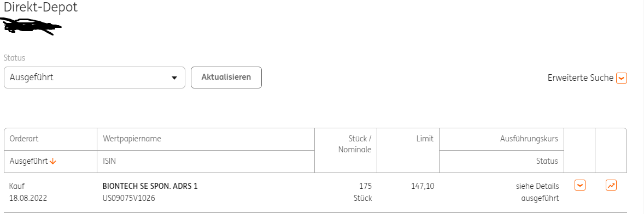644x214 pixels.
Task: Click the ISIN value US09075V1026
Action: 129,198
